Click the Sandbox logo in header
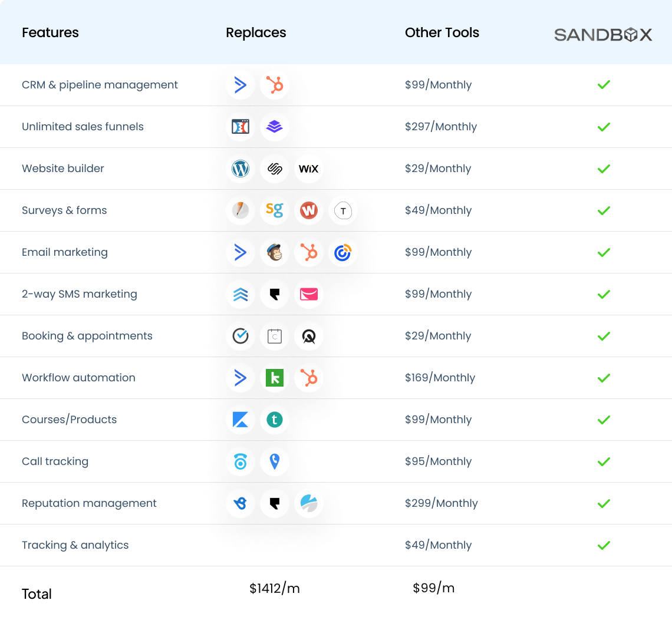 (x=603, y=35)
